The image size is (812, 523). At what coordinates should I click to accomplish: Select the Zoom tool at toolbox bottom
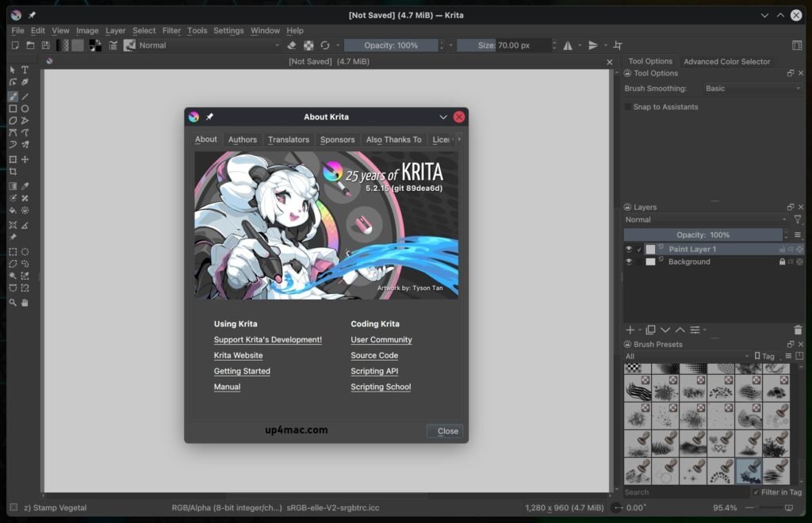click(x=13, y=302)
